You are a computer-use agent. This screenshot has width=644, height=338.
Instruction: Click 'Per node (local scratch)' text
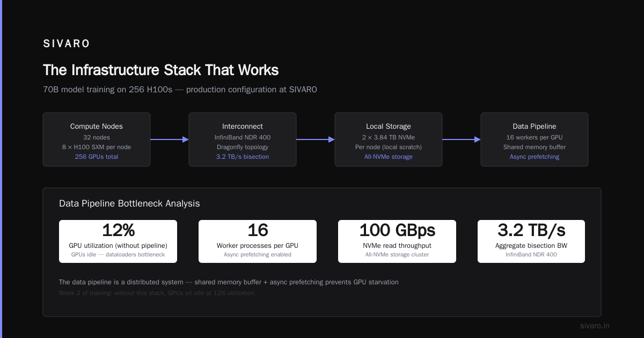pos(389,147)
